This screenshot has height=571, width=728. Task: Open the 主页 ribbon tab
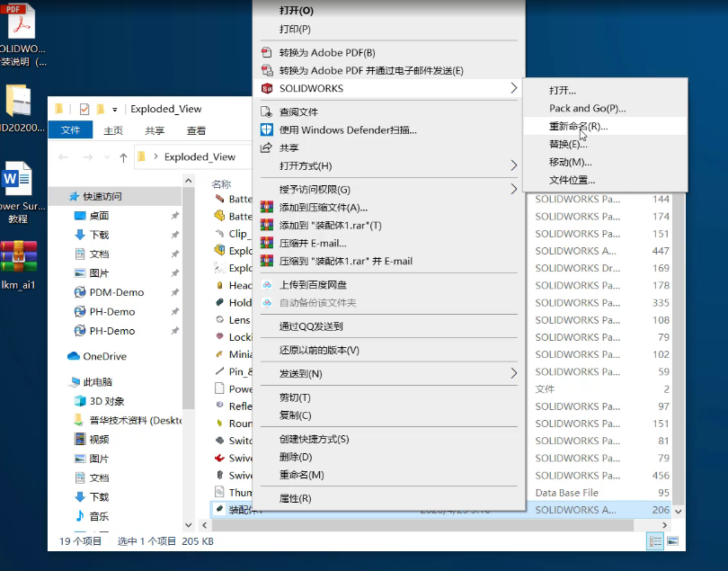[113, 130]
